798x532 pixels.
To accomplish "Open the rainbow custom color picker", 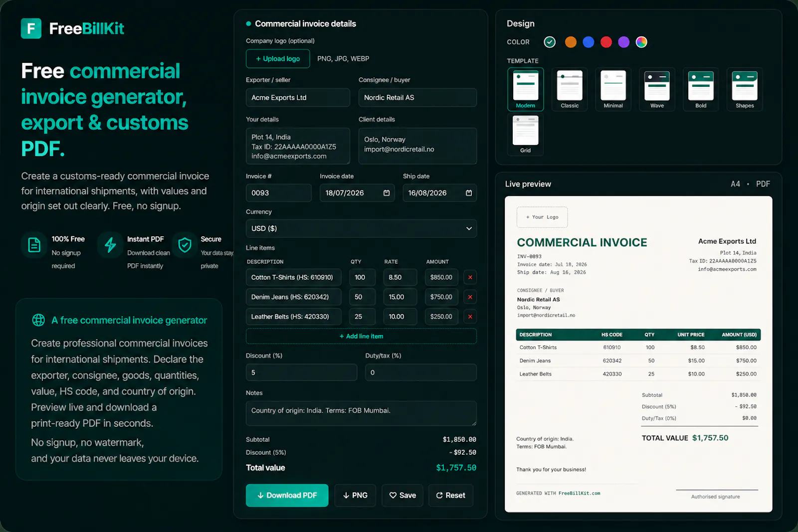I will [641, 42].
